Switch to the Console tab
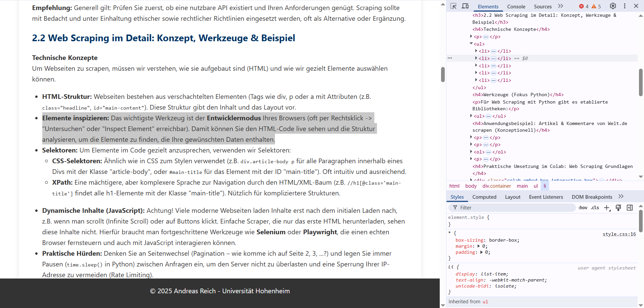The image size is (644, 308). (516, 6)
